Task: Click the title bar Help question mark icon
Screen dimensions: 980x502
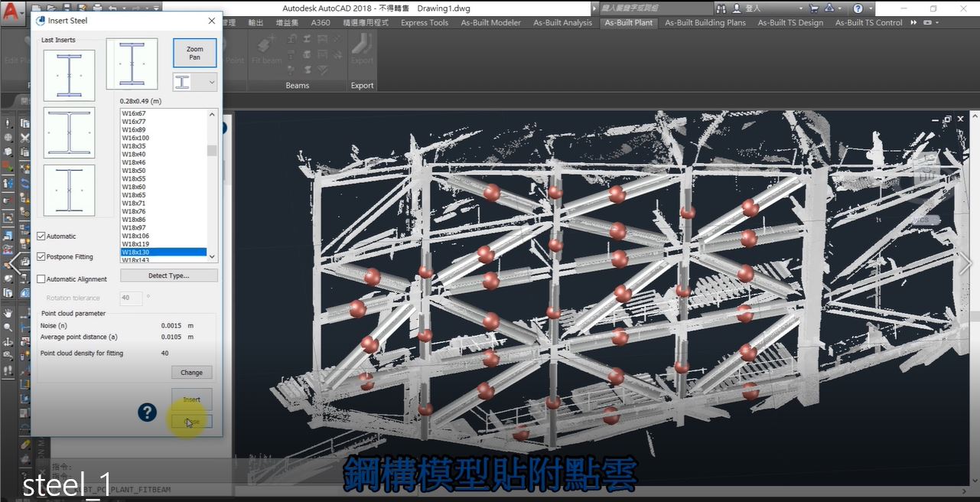Action: click(x=858, y=8)
